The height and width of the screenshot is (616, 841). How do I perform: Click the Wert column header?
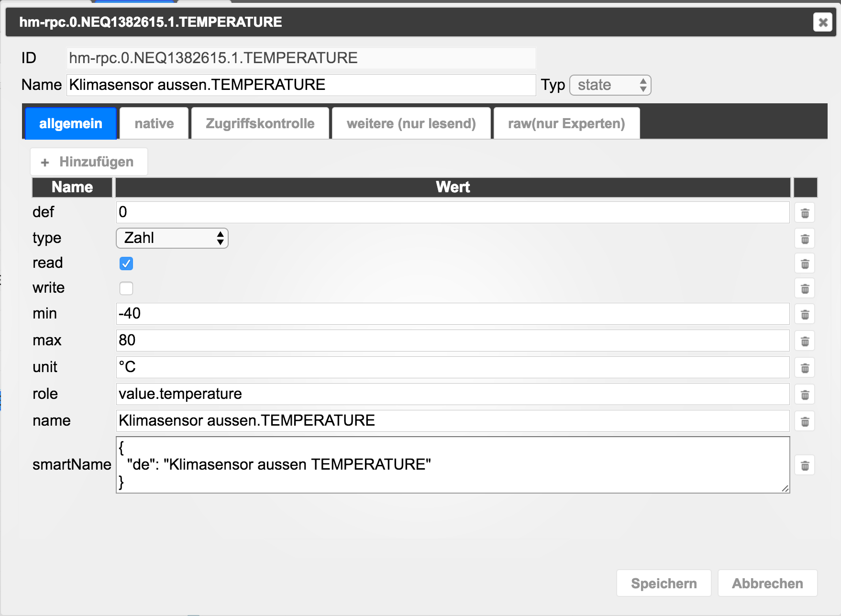point(453,187)
